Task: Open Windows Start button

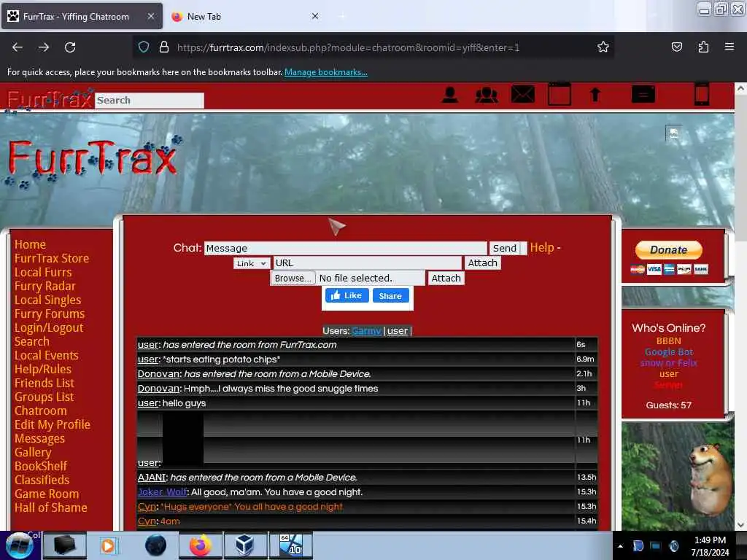Action: click(19, 546)
